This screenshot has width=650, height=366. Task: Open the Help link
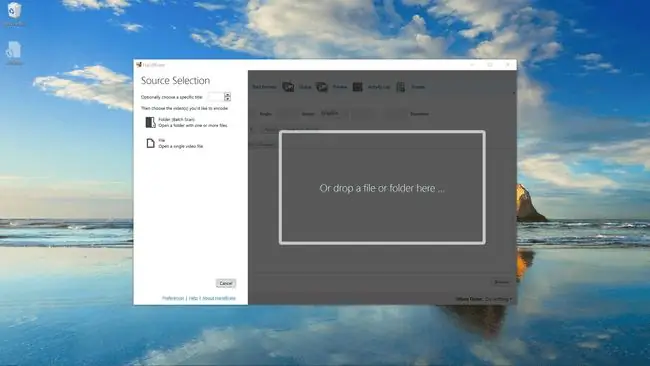click(x=193, y=298)
